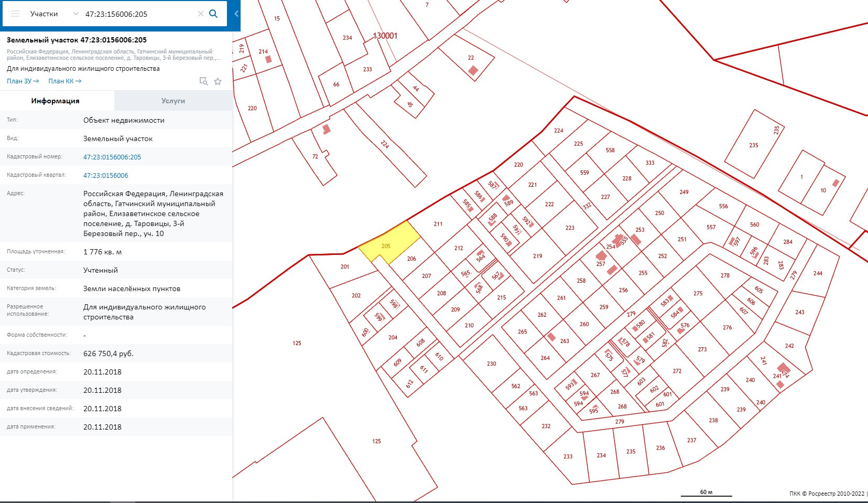The image size is (868, 503).
Task: Select parcel 258 on the map
Action: (581, 281)
